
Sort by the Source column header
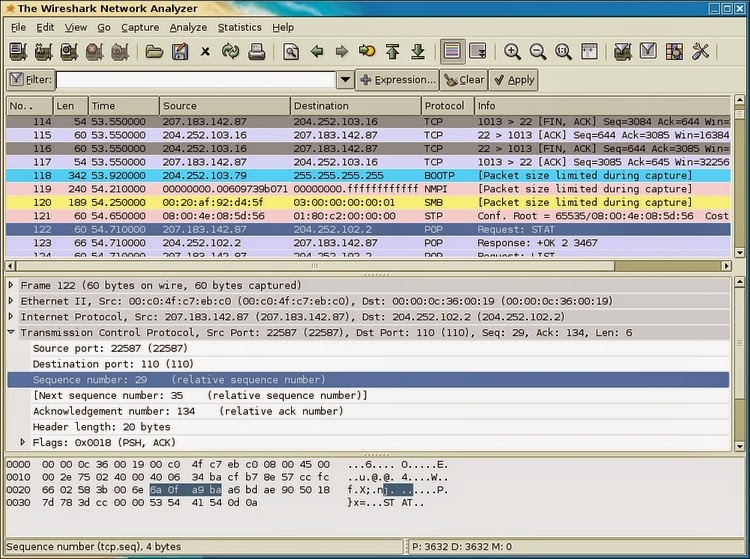[224, 106]
